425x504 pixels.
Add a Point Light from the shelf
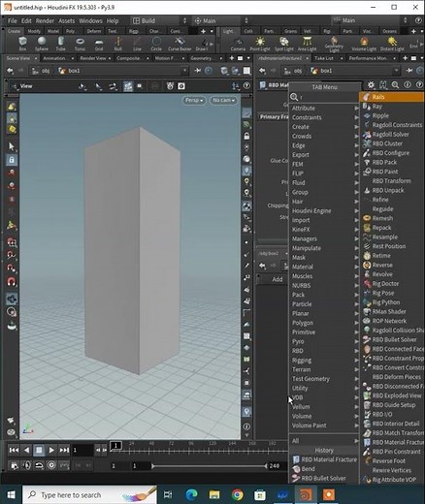(x=260, y=44)
